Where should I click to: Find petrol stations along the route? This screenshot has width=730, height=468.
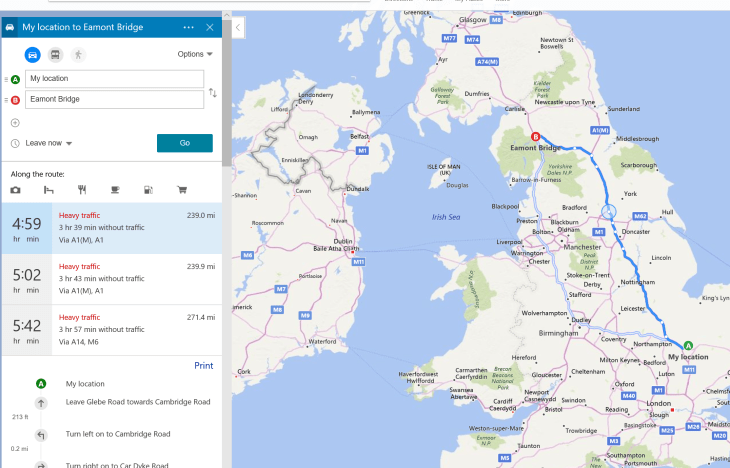pos(148,190)
